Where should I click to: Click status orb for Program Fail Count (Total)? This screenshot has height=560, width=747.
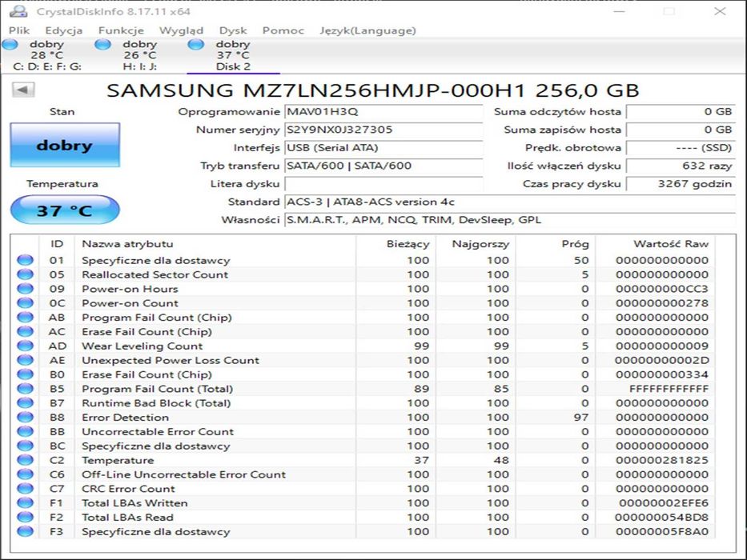click(26, 389)
